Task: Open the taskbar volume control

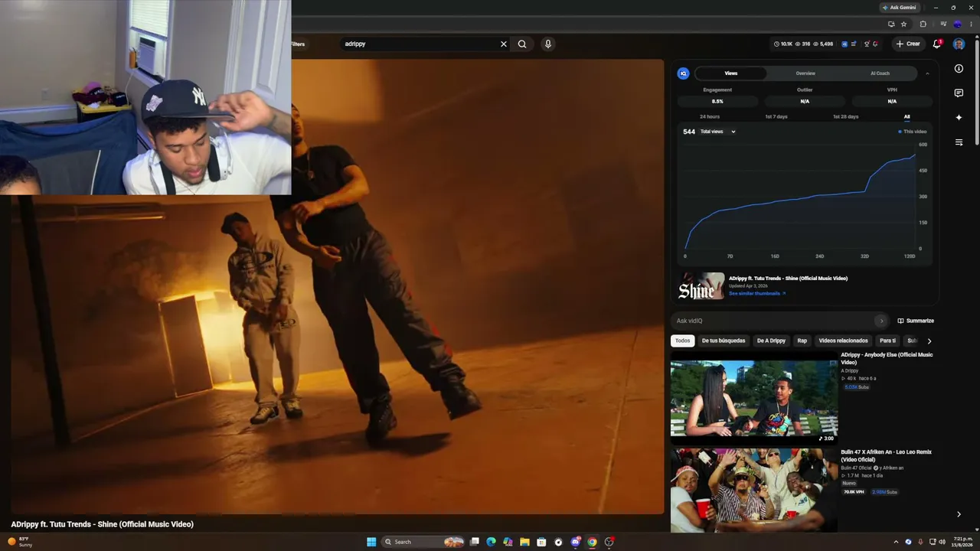Action: 942,542
